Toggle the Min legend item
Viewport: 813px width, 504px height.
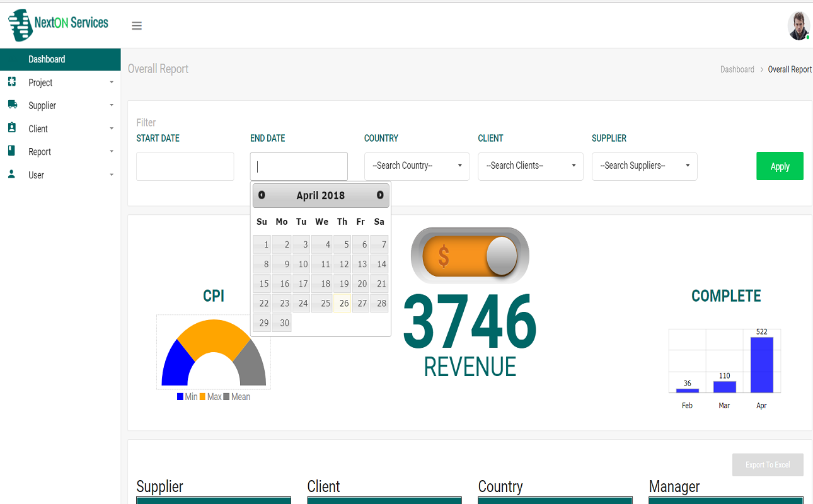187,397
